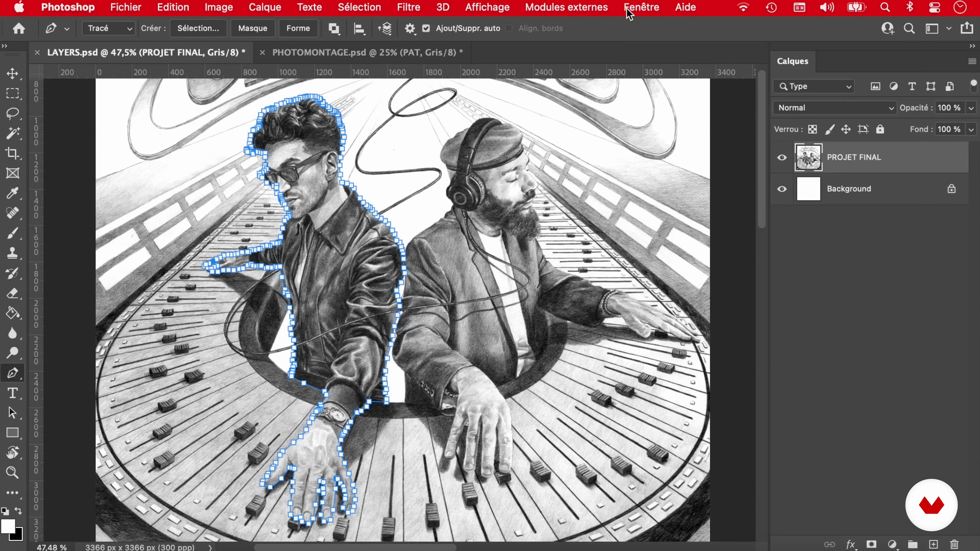Go to Photoshop home screen

[19, 28]
